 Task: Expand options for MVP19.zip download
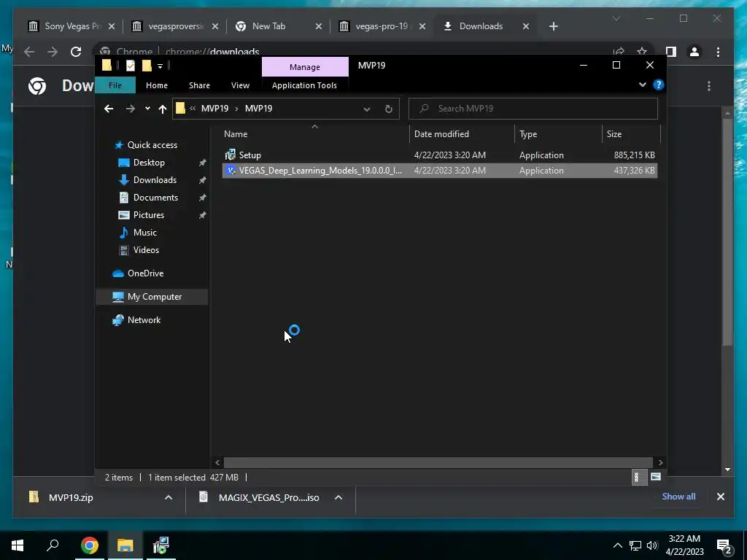169,497
